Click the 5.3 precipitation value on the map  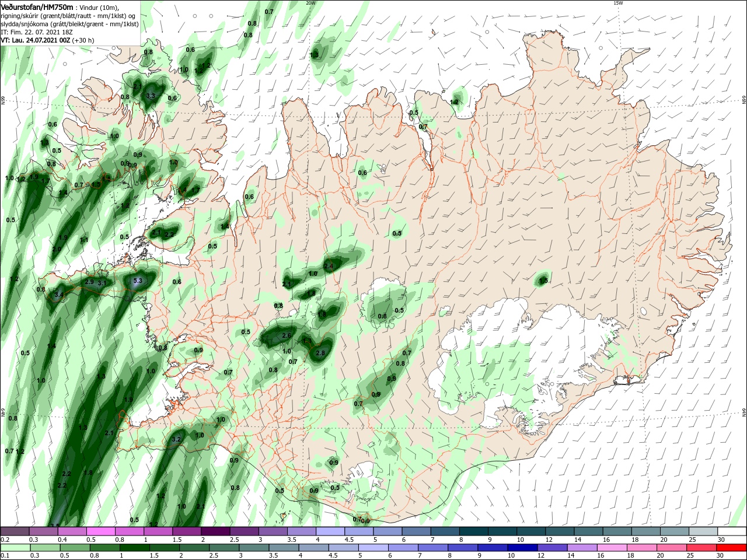pyautogui.click(x=138, y=281)
